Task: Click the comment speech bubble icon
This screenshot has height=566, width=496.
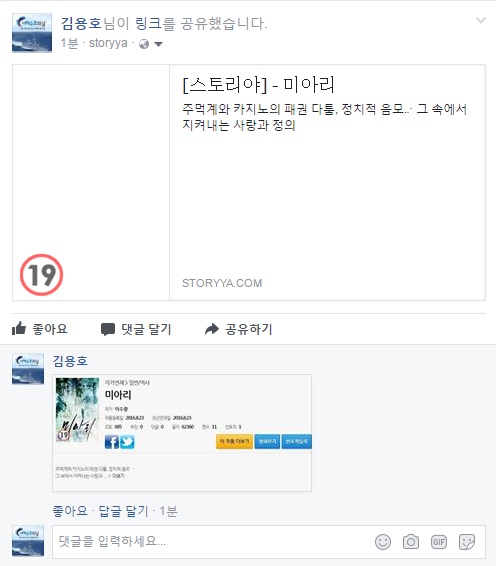Action: click(108, 329)
